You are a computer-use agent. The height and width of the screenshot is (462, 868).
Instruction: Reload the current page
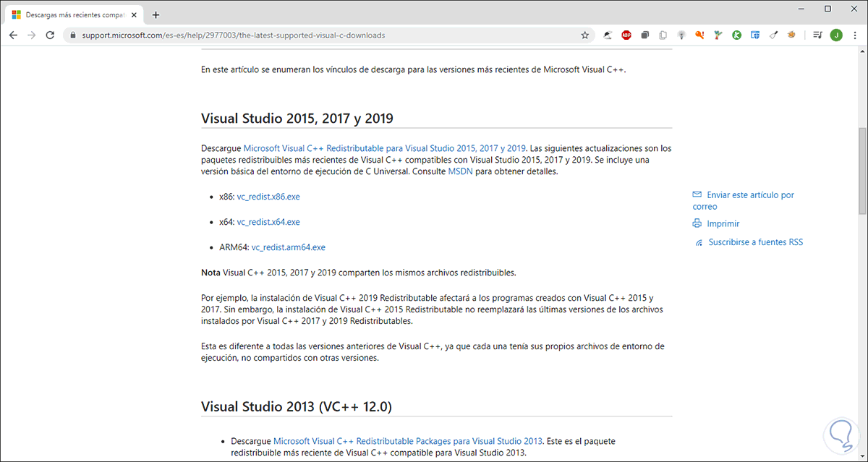tap(51, 35)
